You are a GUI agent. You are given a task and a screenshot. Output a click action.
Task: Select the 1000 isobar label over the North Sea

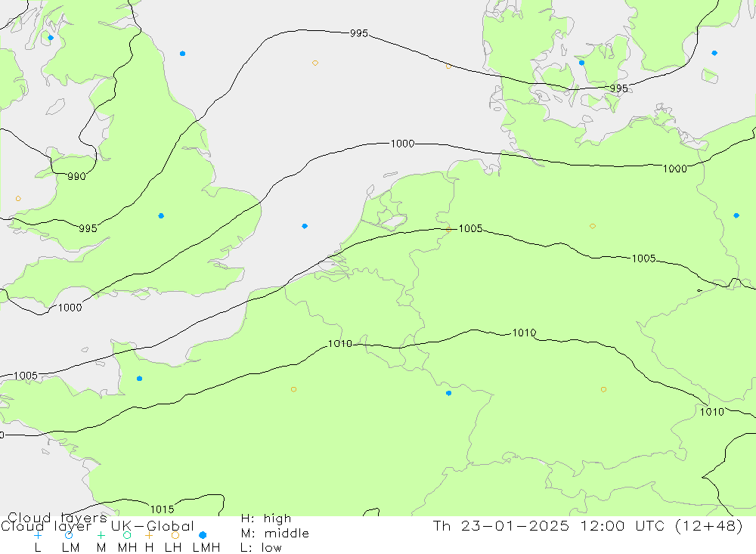coord(402,144)
